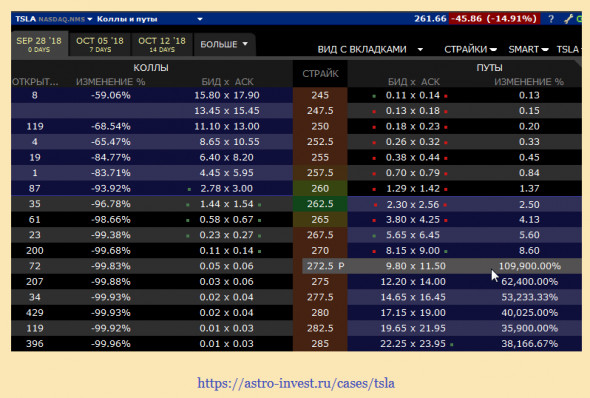
Task: Click call quote 2.78 x 3.00
Action: click(x=227, y=188)
